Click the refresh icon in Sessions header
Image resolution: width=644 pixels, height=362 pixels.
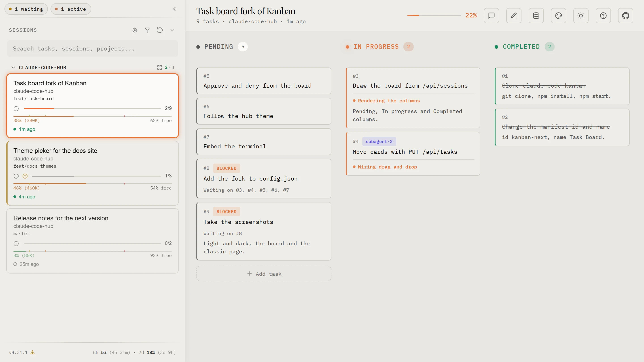click(x=160, y=30)
